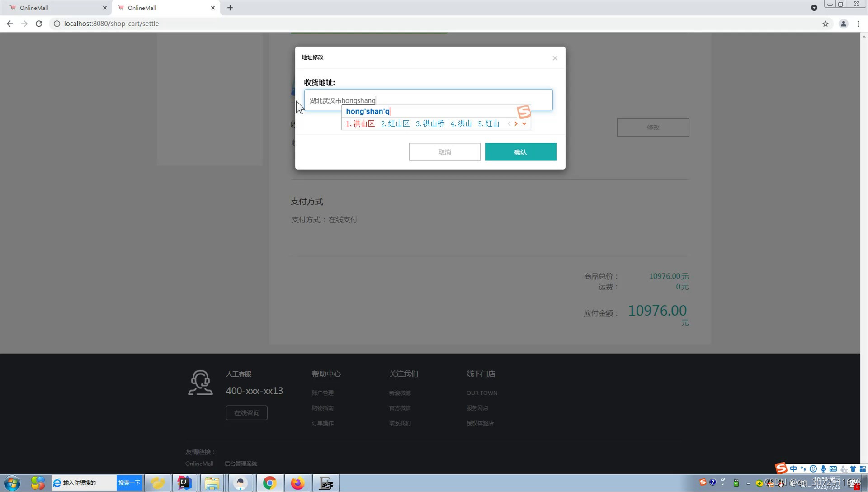The width and height of the screenshot is (868, 492).
Task: Open File Explorer from taskbar
Action: point(212,483)
